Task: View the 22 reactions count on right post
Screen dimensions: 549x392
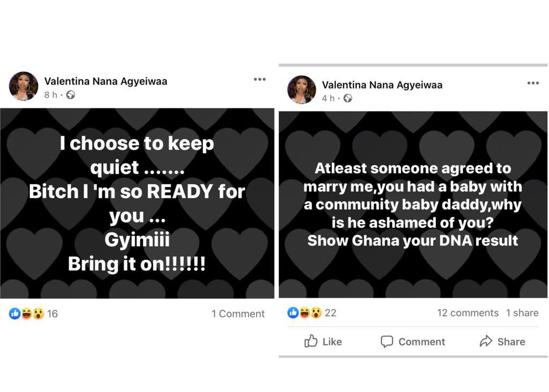Action: coord(331,313)
